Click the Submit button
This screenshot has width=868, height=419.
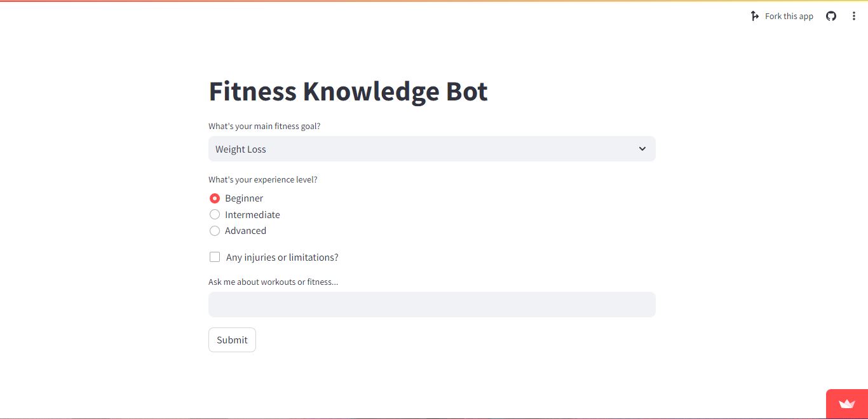pos(232,340)
